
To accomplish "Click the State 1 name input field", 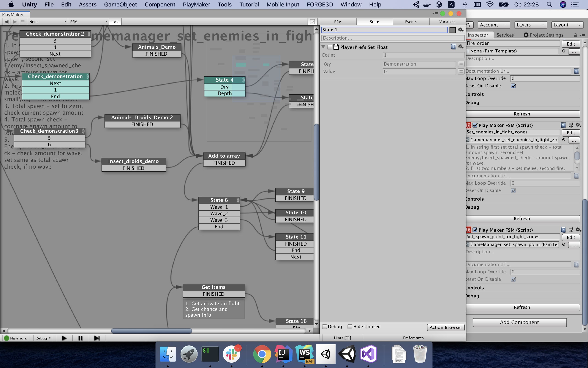I will click(384, 30).
